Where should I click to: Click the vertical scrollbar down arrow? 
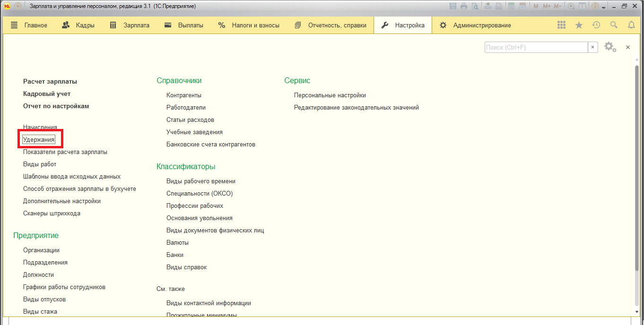coord(637,313)
